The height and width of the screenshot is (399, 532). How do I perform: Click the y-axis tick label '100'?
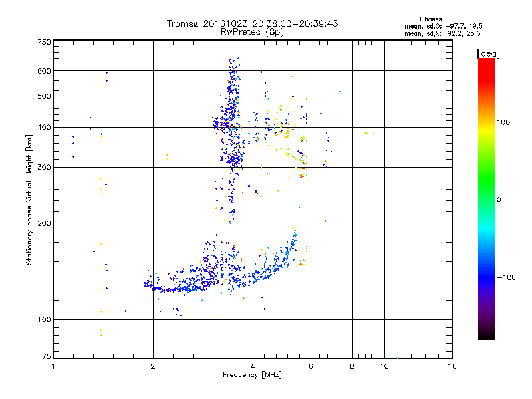[x=44, y=320]
